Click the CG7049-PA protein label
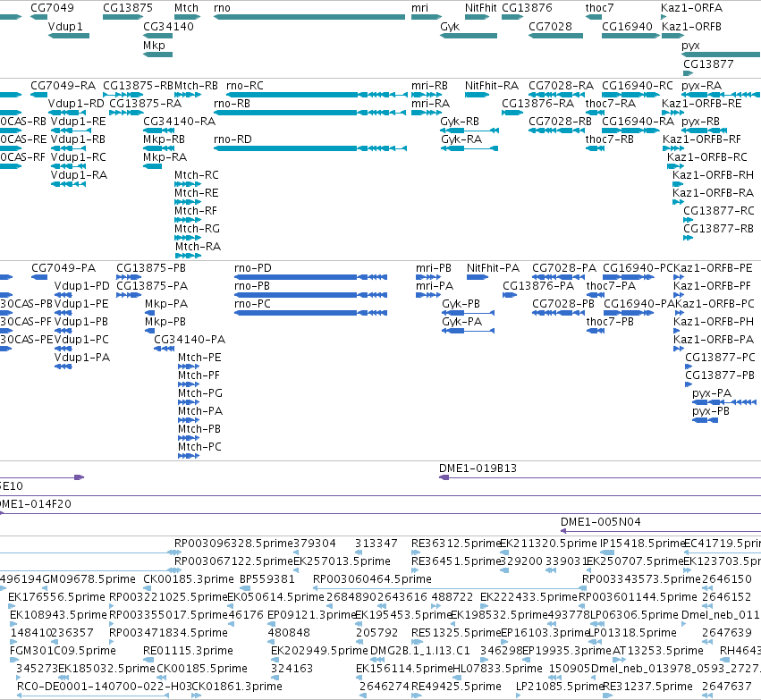 pos(63,268)
